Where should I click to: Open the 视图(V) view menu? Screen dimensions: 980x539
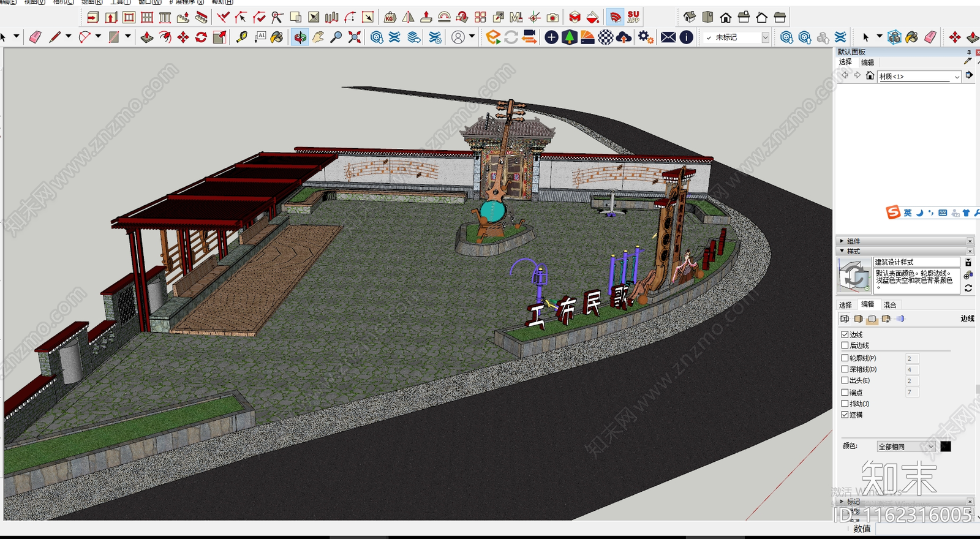[x=35, y=2]
